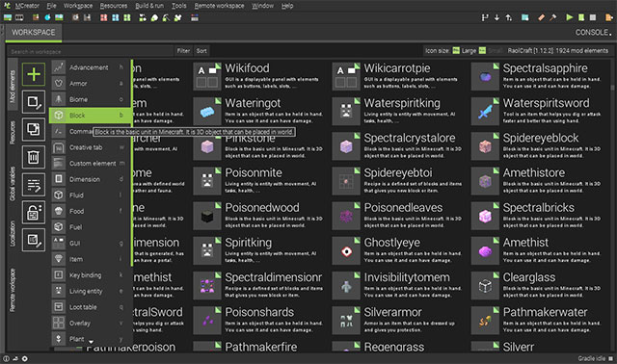Click the info circle icon in status bar
This screenshot has width=617, height=364.
[7, 358]
